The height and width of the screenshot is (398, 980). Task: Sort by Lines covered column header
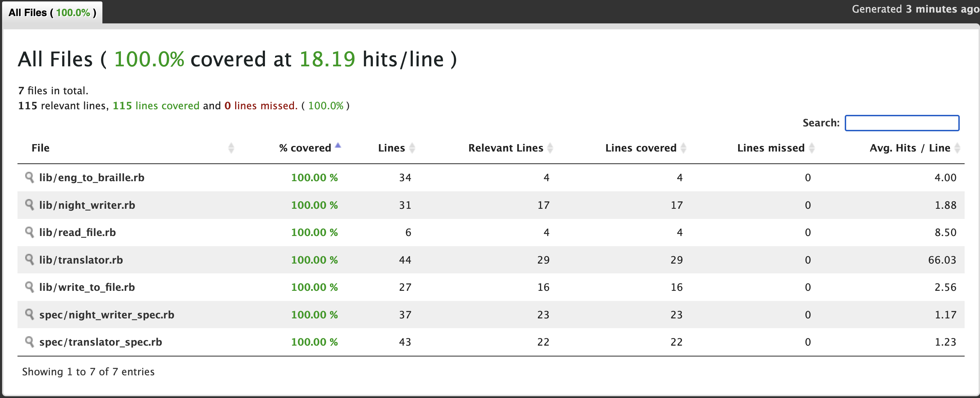click(641, 148)
